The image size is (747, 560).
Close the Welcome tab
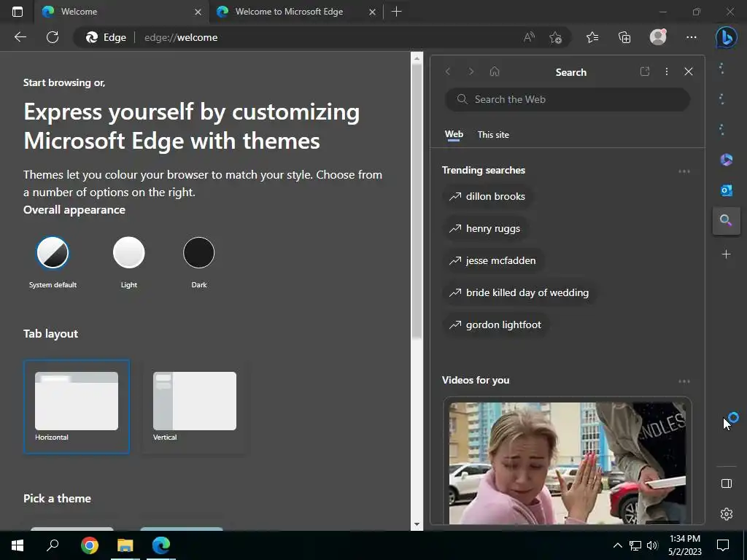click(198, 12)
